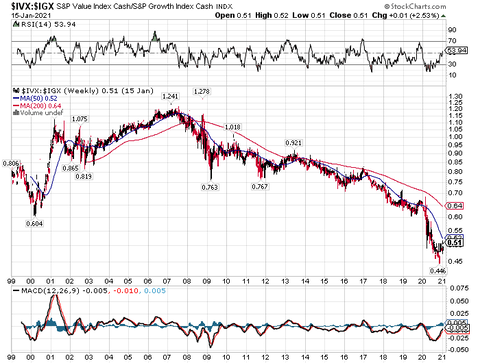Viewport: 480px width, 363px height.
Task: Click the $IVX:$IGX ticker symbol title
Action: [31, 6]
